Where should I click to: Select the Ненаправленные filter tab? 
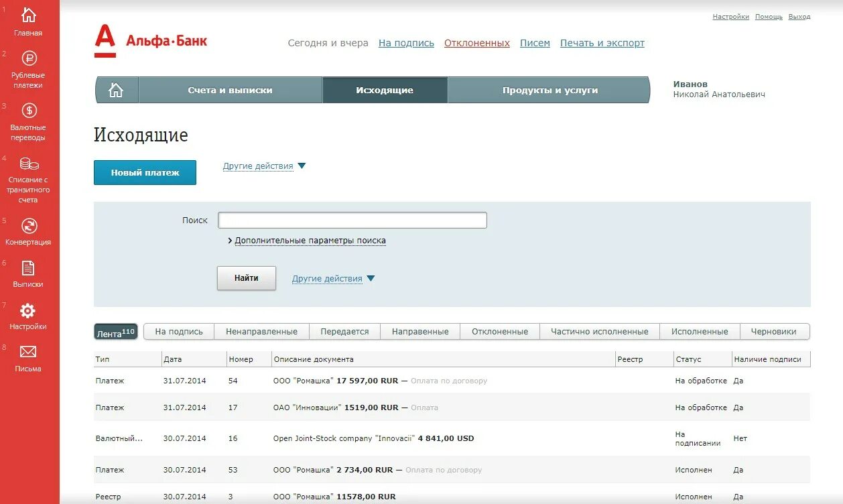point(261,332)
